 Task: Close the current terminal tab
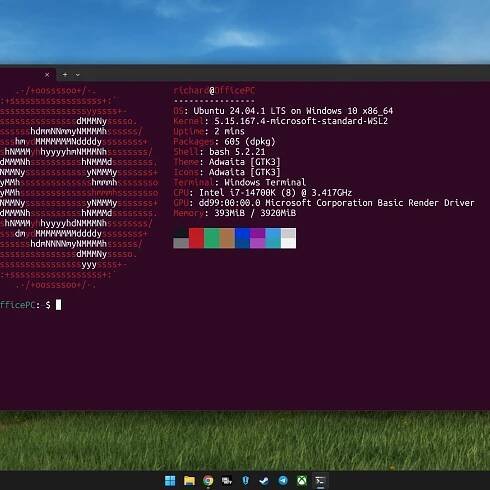47,75
